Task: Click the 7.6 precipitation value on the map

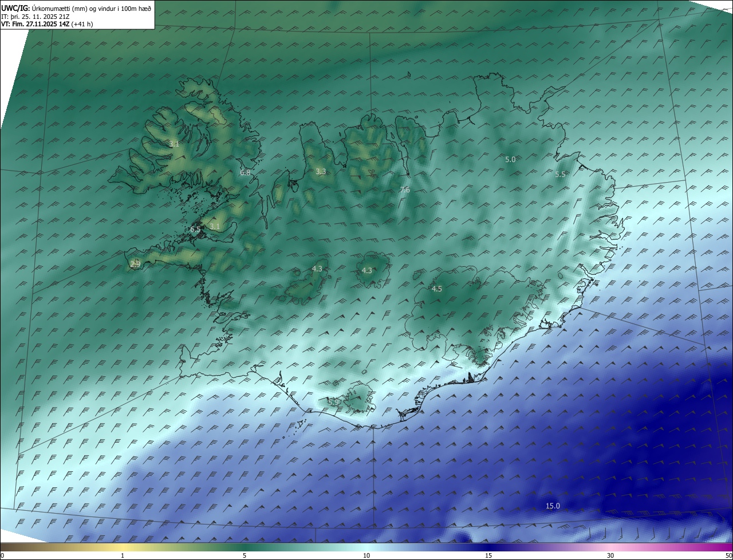Action: point(405,190)
